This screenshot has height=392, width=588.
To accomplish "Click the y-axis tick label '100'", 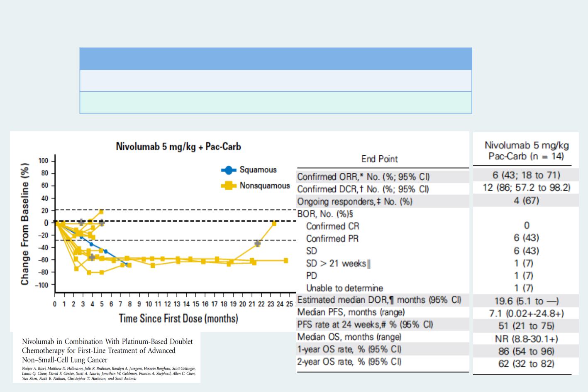I will coord(44,161).
